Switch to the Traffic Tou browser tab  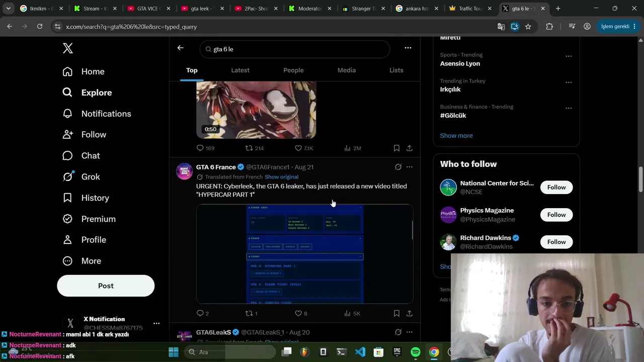coord(469,9)
